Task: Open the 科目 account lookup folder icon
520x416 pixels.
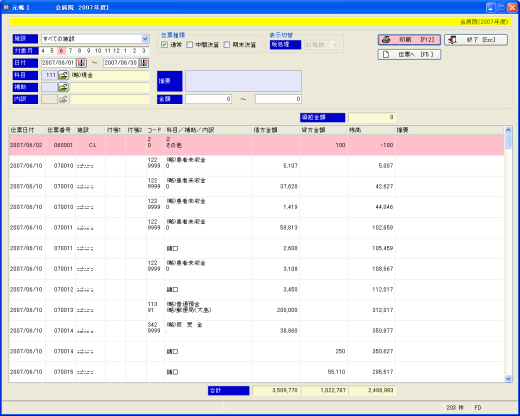Action: pyautogui.click(x=63, y=75)
